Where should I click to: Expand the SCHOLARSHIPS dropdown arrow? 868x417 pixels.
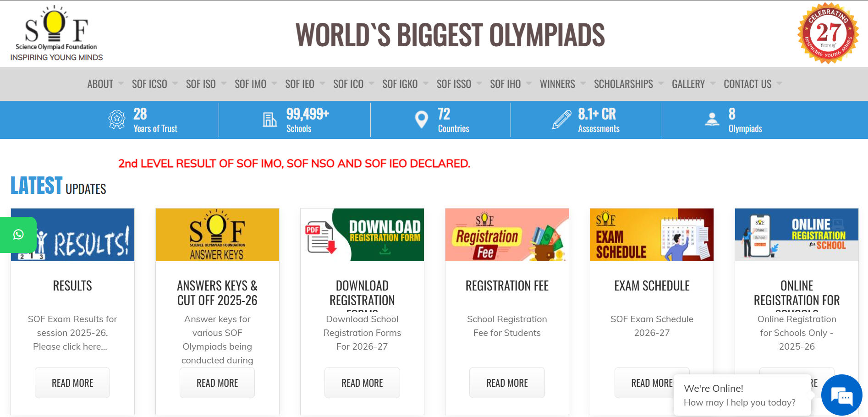click(661, 84)
